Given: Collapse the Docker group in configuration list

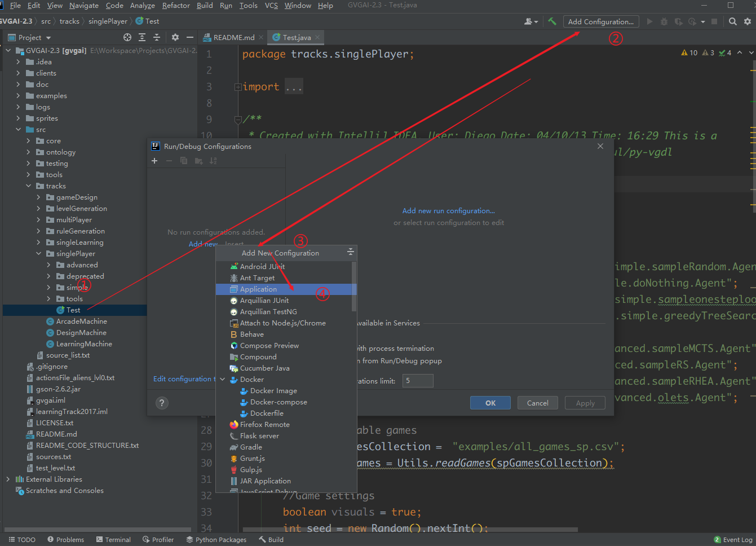Looking at the screenshot, I should (x=222, y=380).
